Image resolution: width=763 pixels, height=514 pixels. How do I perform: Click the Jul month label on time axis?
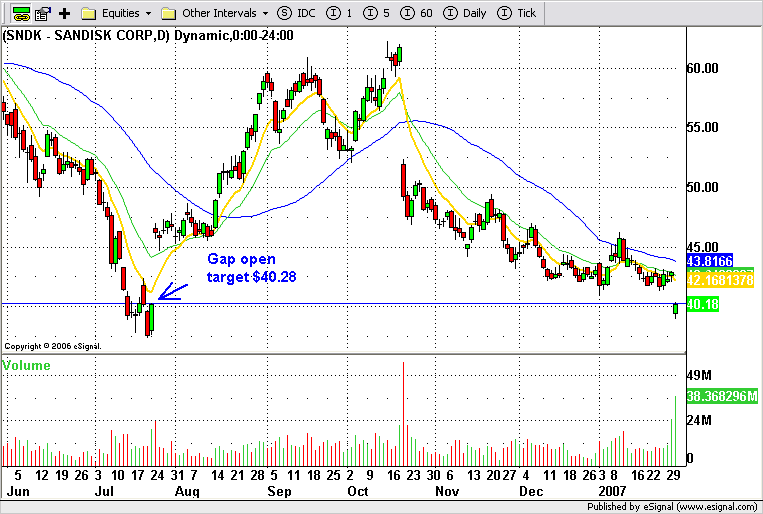pos(104,492)
